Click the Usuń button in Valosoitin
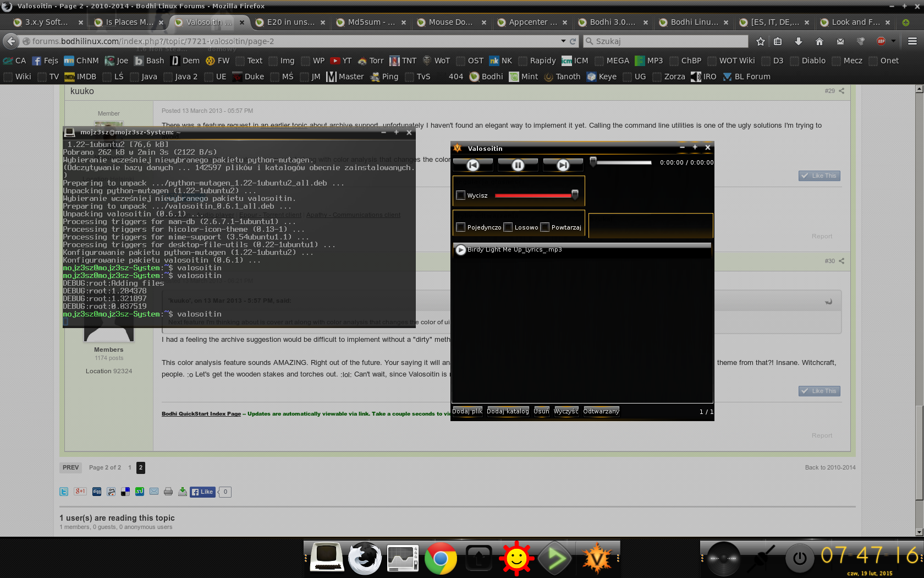924x578 pixels. point(541,411)
